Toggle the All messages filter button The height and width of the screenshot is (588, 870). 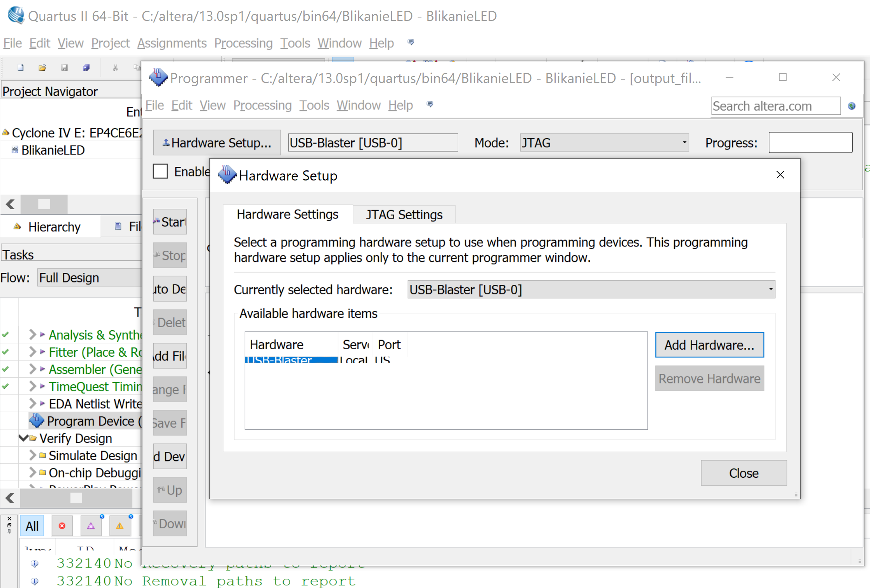pos(32,526)
